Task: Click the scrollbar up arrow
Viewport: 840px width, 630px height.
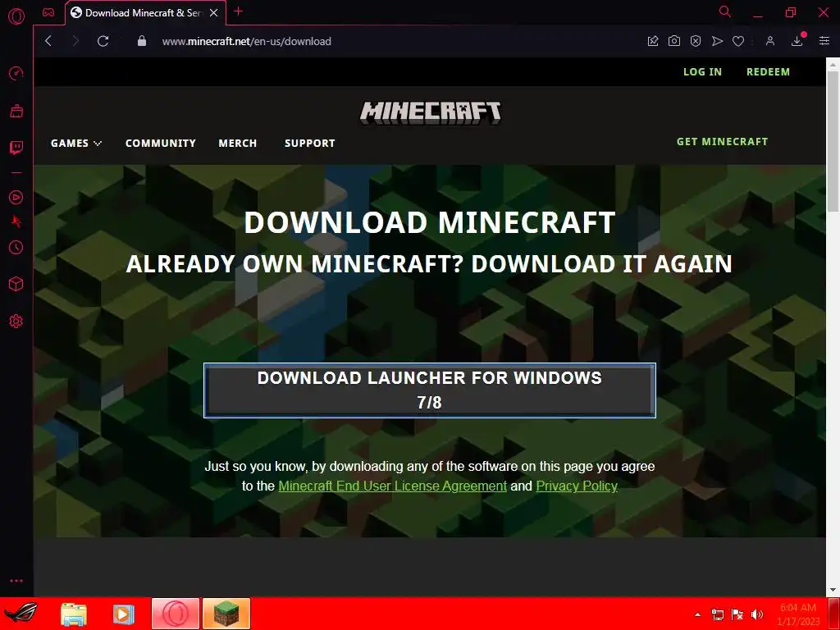Action: 833,64
